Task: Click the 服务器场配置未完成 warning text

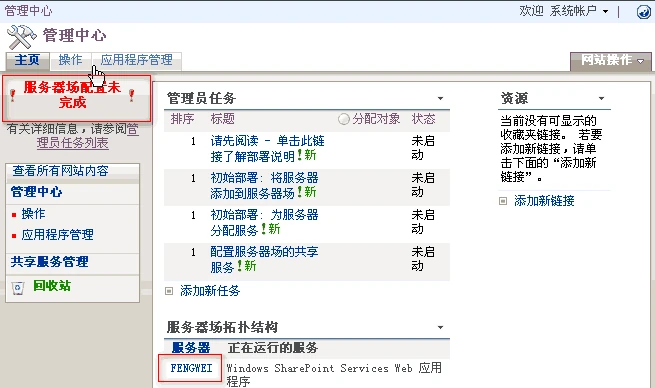Action: click(x=72, y=95)
